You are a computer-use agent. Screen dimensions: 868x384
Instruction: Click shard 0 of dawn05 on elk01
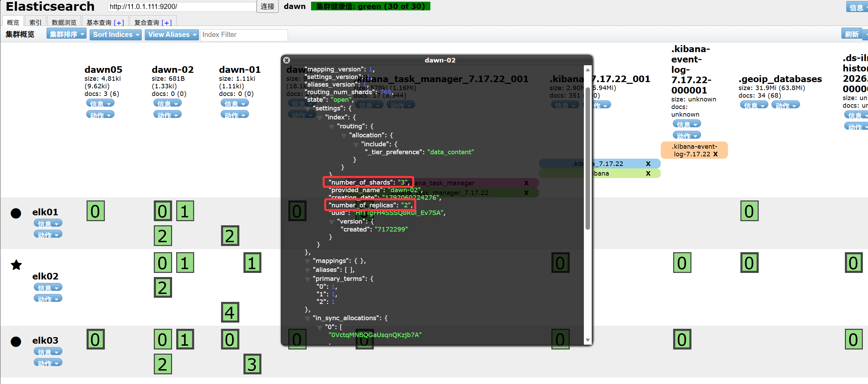coord(96,211)
